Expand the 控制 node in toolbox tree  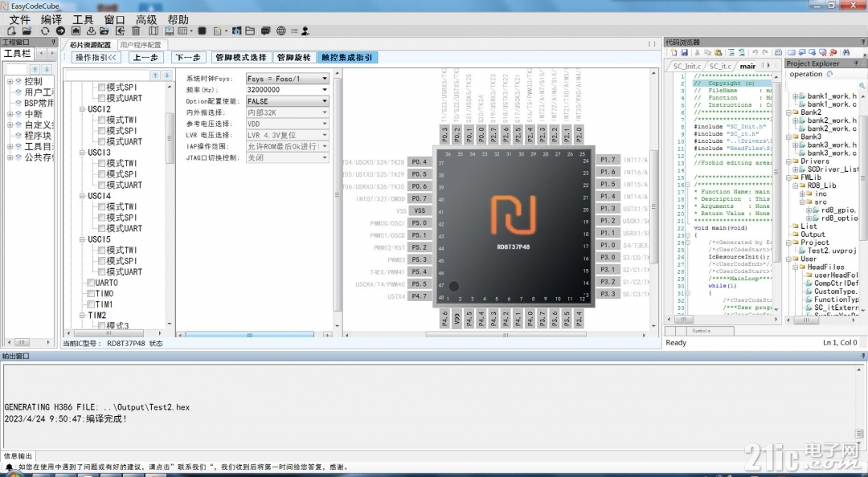tap(10, 81)
